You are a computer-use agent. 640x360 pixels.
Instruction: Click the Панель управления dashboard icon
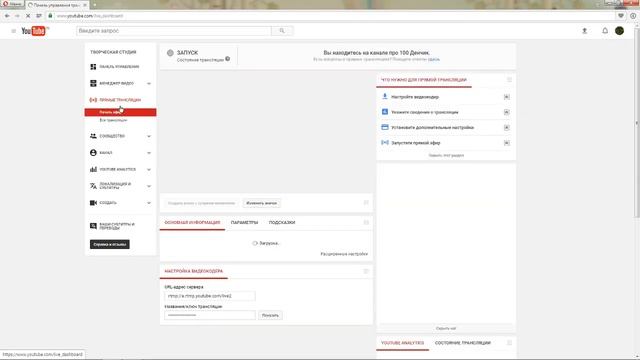coord(93,67)
